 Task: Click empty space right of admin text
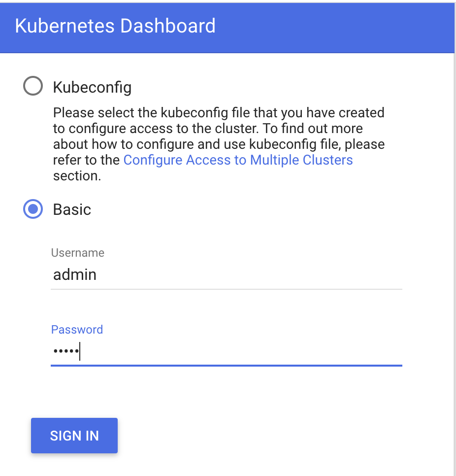point(249,275)
